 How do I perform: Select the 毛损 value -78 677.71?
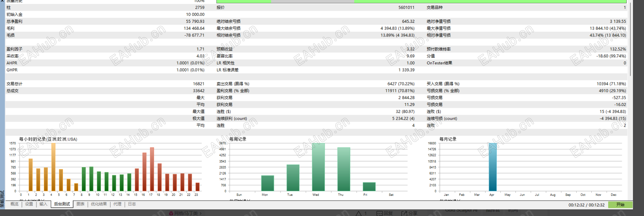pyautogui.click(x=194, y=35)
